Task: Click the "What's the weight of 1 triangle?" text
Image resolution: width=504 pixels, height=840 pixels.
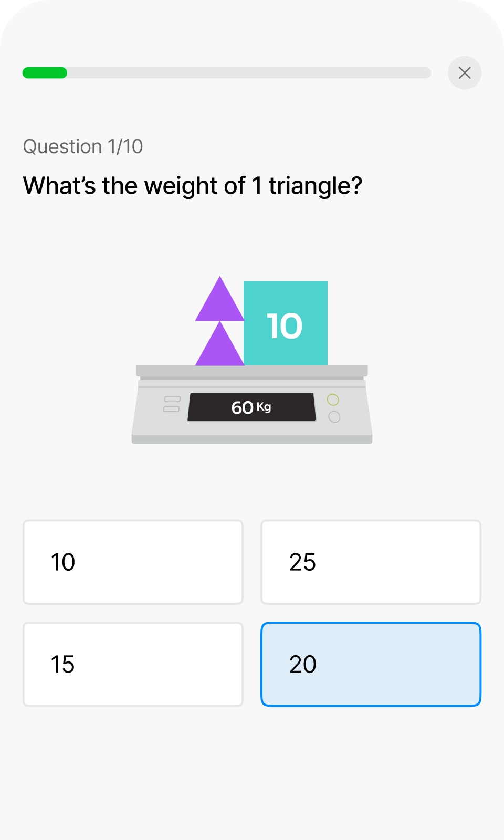Action: point(193,186)
